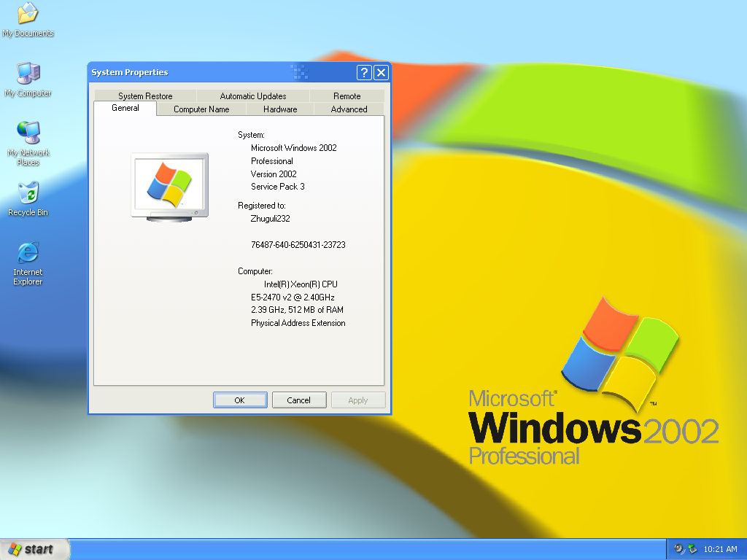The width and height of the screenshot is (747, 560).
Task: Click the 'Intel(R) Xeon(R) CPU' line
Action: pyautogui.click(x=301, y=284)
